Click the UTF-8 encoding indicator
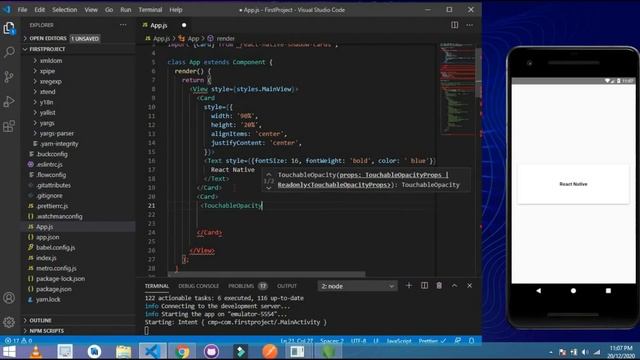This screenshot has height=360, width=640. (x=358, y=340)
